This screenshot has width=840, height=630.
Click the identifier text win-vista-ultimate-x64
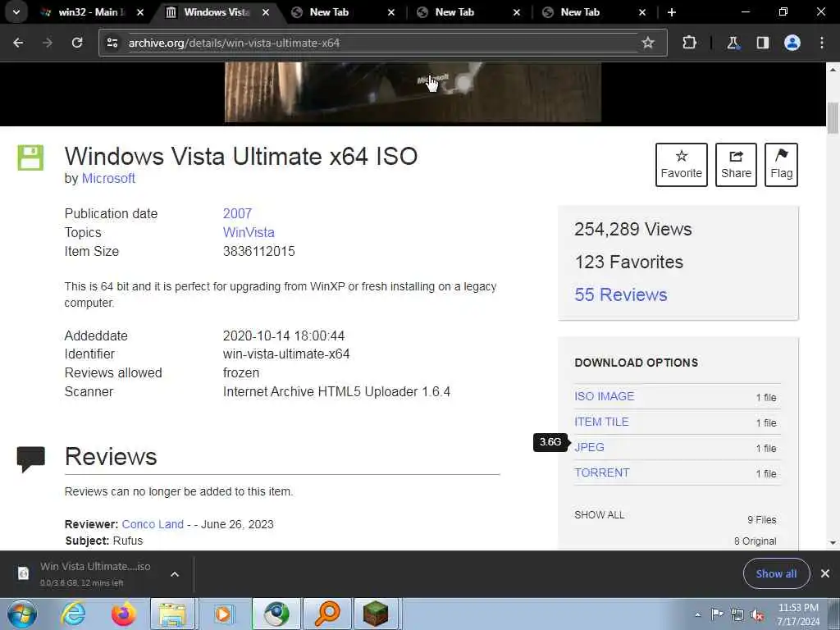[x=286, y=354]
